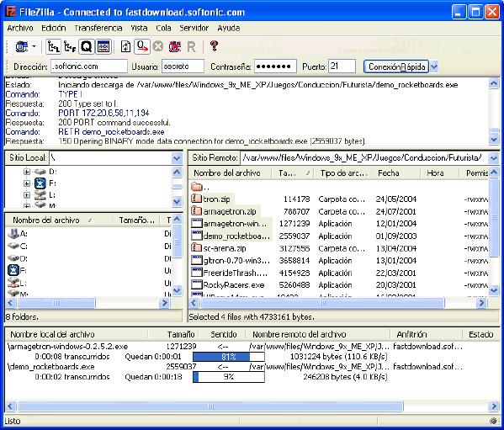Click the 81% transfer progress bar
The height and width of the screenshot is (430, 504).
229,357
